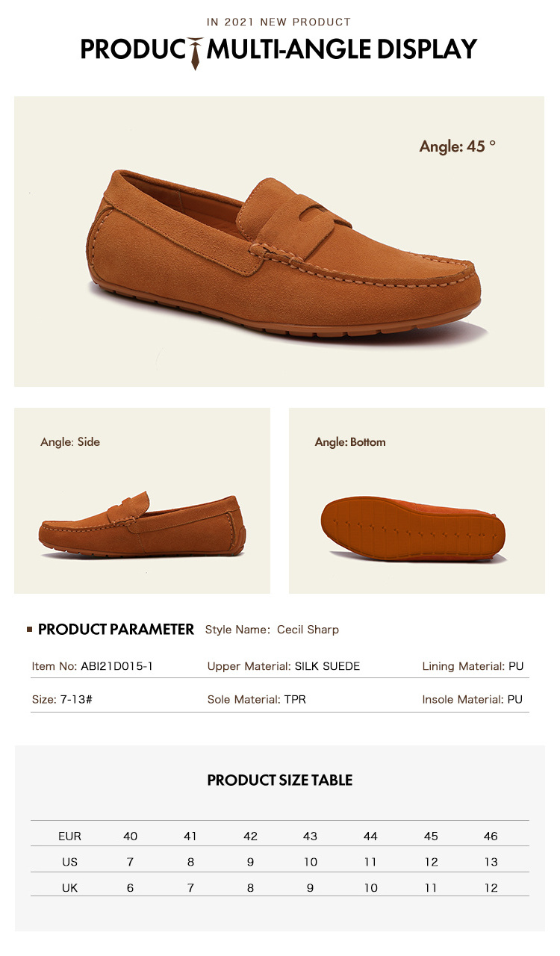560x956 pixels.
Task: Select the Sole Material TPR text
Action: (x=257, y=700)
